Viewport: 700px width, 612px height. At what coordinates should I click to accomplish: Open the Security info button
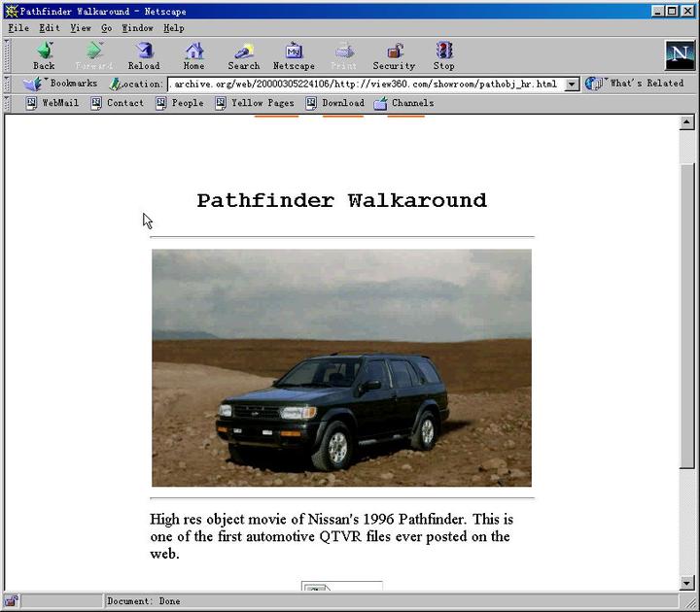pos(394,55)
